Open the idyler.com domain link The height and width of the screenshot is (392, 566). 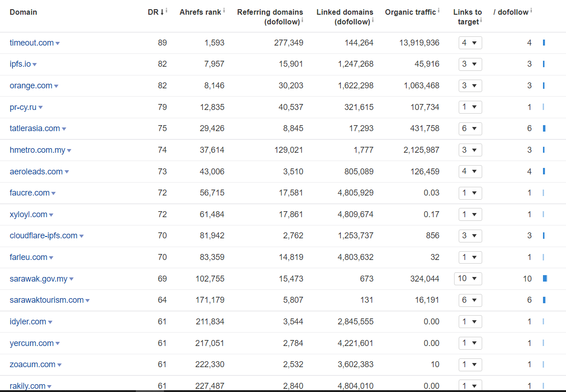(28, 322)
